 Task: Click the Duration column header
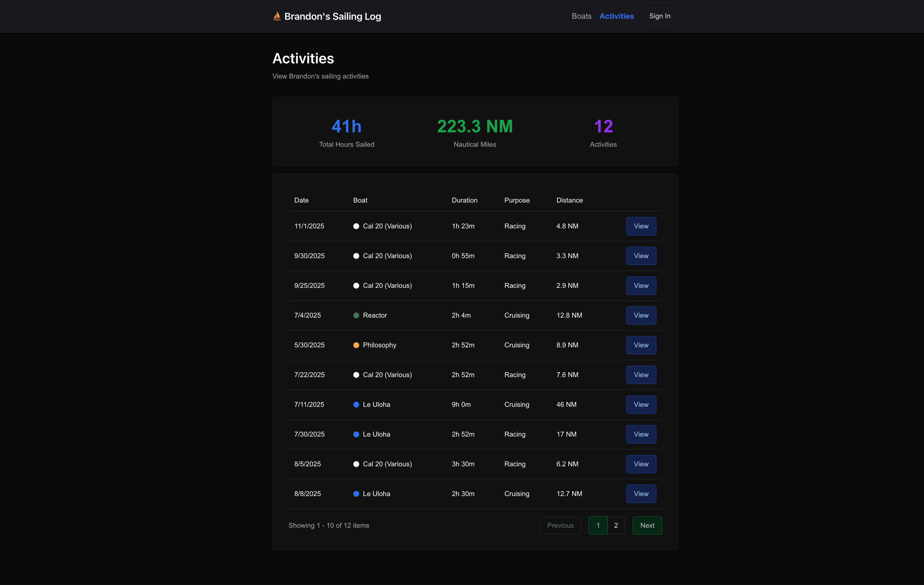point(464,200)
